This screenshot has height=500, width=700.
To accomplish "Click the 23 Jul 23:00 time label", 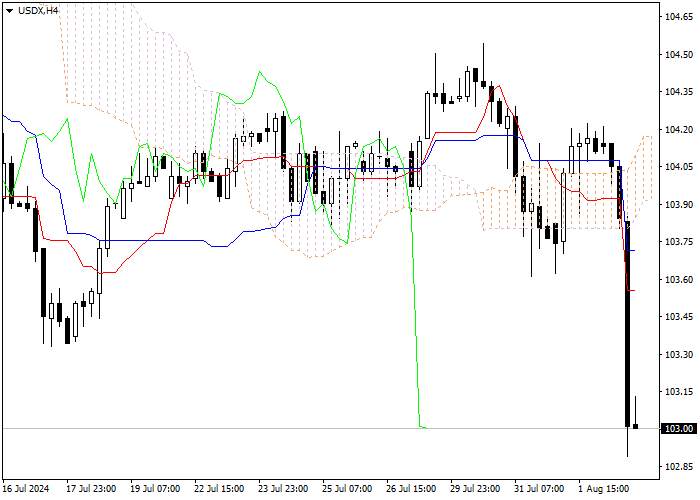I will pos(283,489).
